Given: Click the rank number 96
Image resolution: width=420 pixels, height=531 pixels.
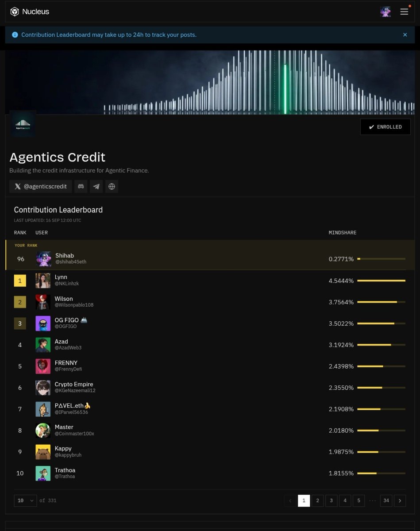Looking at the screenshot, I should [x=21, y=259].
